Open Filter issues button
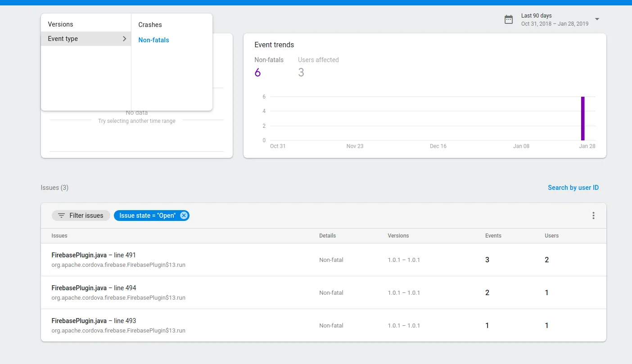 81,216
